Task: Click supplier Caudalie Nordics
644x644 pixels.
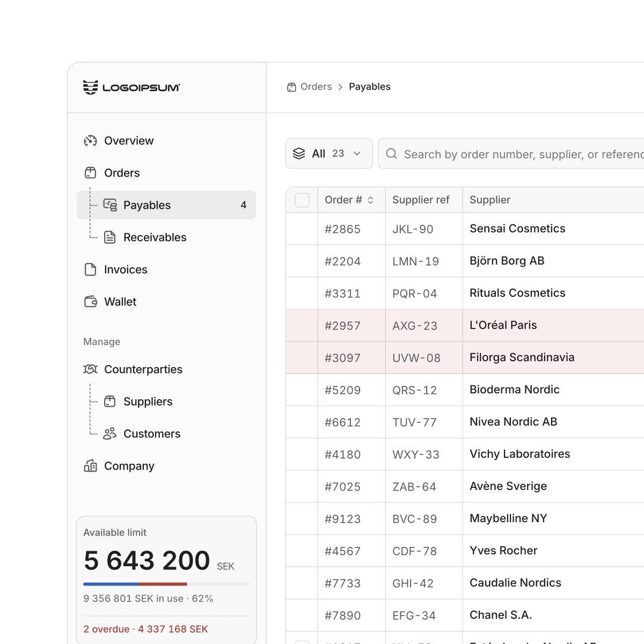Action: (x=515, y=583)
